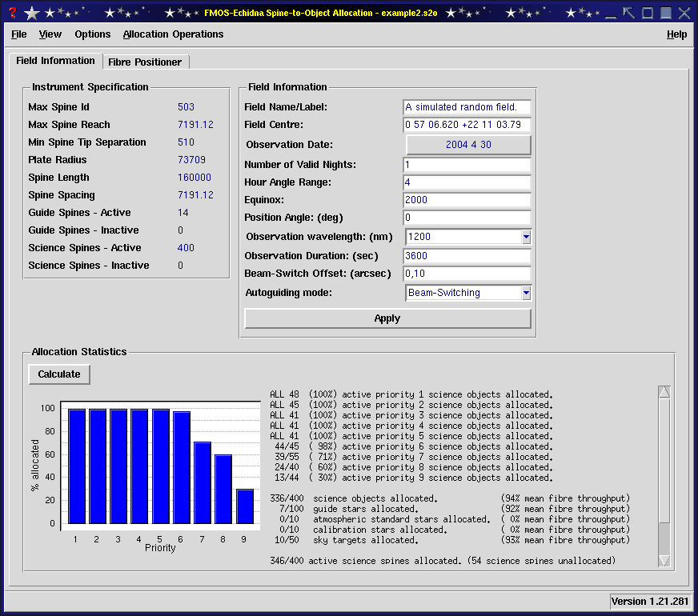Click the priority 9 bar in chart

tap(245, 506)
